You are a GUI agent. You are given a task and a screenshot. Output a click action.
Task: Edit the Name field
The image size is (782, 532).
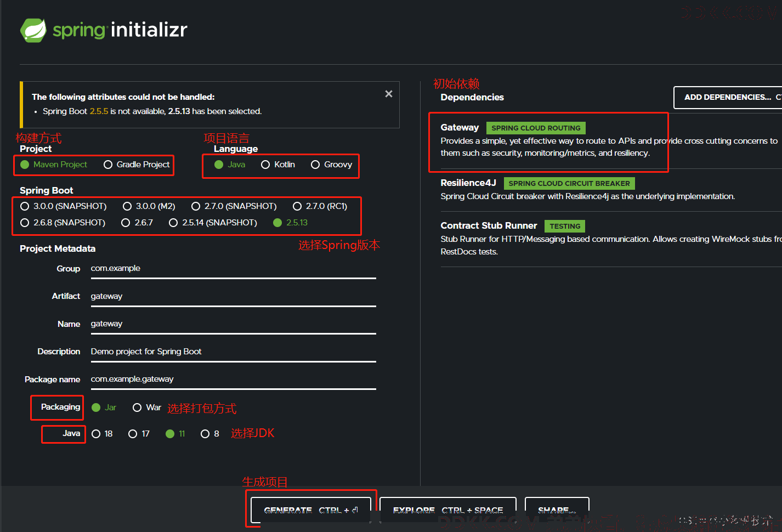[x=233, y=324]
